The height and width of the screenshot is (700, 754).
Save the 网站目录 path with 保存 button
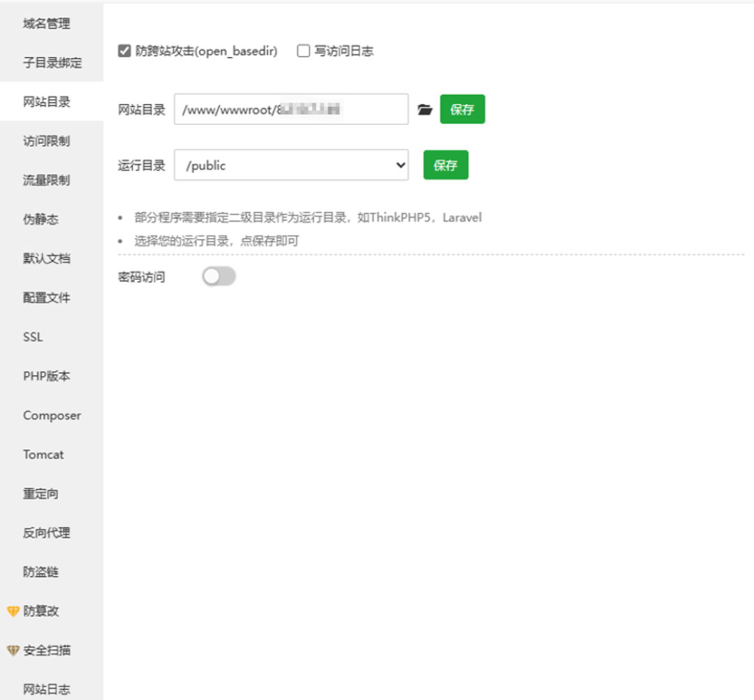(x=461, y=110)
